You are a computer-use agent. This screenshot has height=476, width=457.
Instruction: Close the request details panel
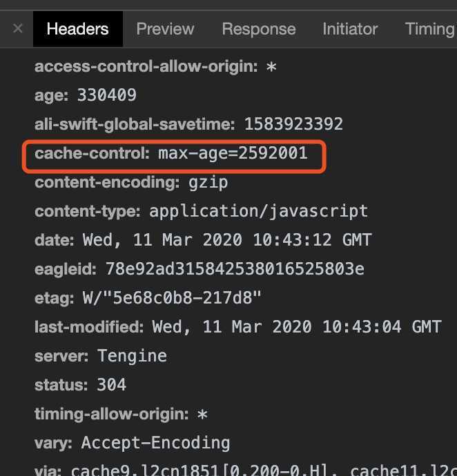(x=18, y=29)
